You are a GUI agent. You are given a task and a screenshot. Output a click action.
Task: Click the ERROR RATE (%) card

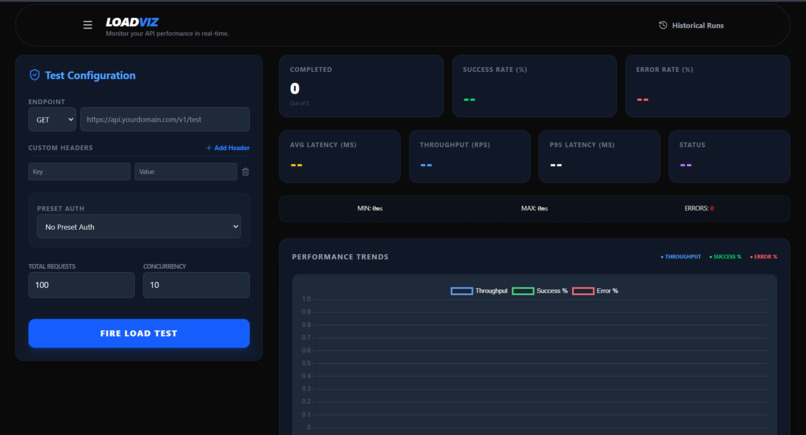pyautogui.click(x=707, y=86)
